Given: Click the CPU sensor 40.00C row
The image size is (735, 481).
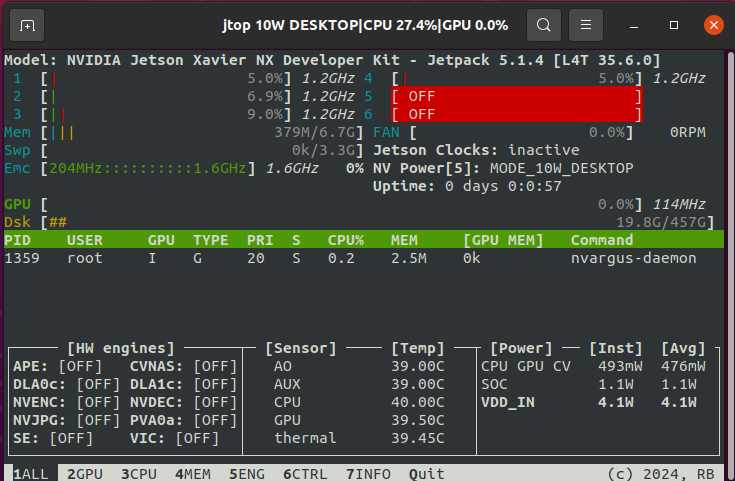Looking at the screenshot, I should click(x=359, y=402).
